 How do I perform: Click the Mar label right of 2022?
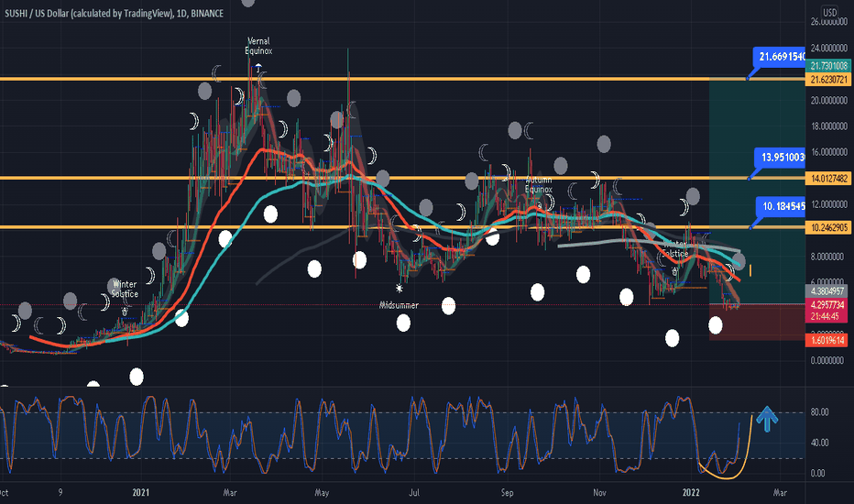780,493
